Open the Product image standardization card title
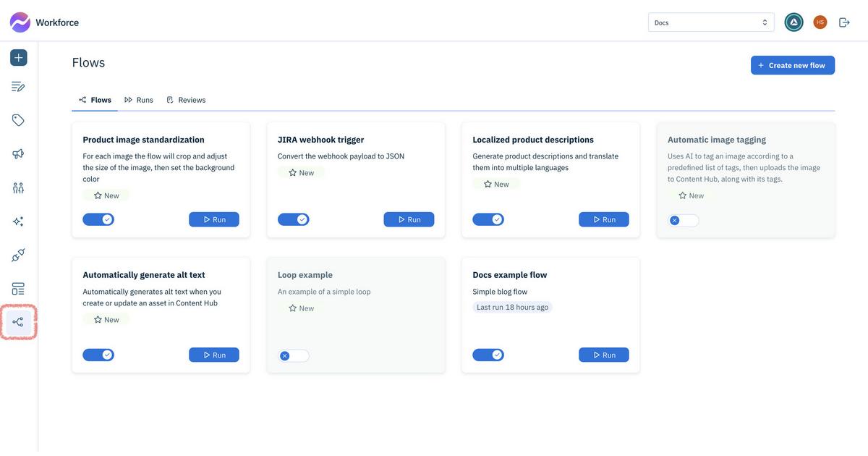This screenshot has width=868, height=456. 143,140
